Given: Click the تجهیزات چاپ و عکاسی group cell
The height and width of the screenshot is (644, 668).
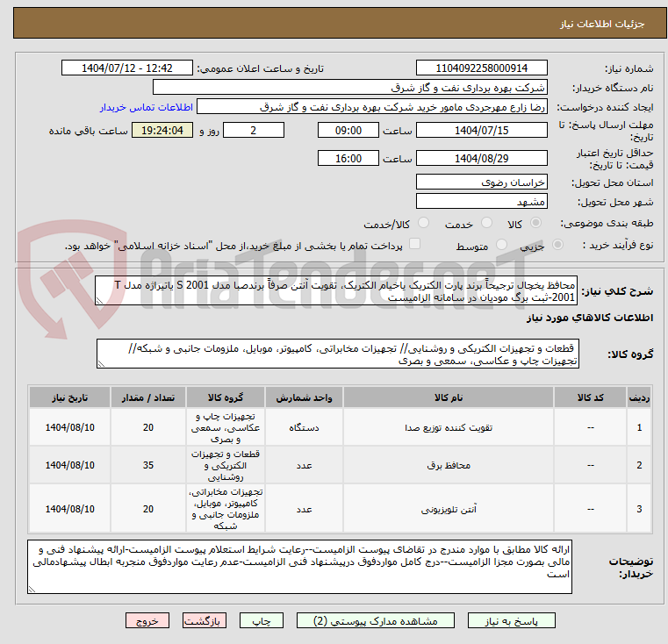Looking at the screenshot, I should (x=226, y=427).
